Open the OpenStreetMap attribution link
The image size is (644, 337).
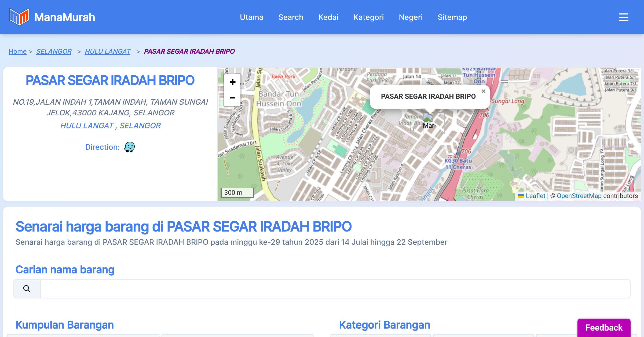pos(579,196)
